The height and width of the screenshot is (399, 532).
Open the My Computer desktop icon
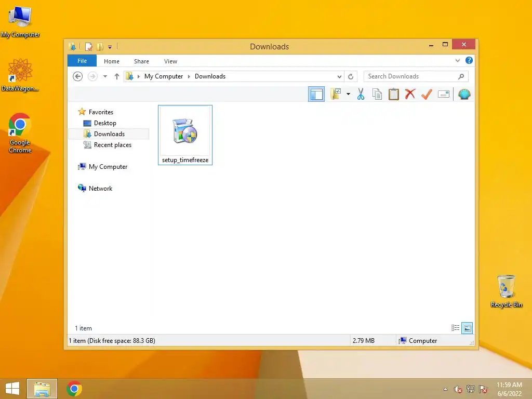[20, 21]
